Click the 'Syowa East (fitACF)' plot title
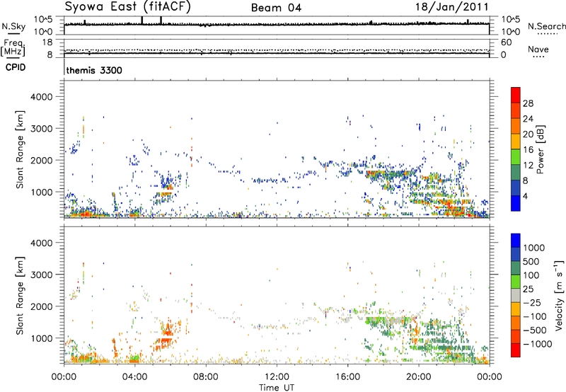566x392 pixels. click(x=128, y=6)
